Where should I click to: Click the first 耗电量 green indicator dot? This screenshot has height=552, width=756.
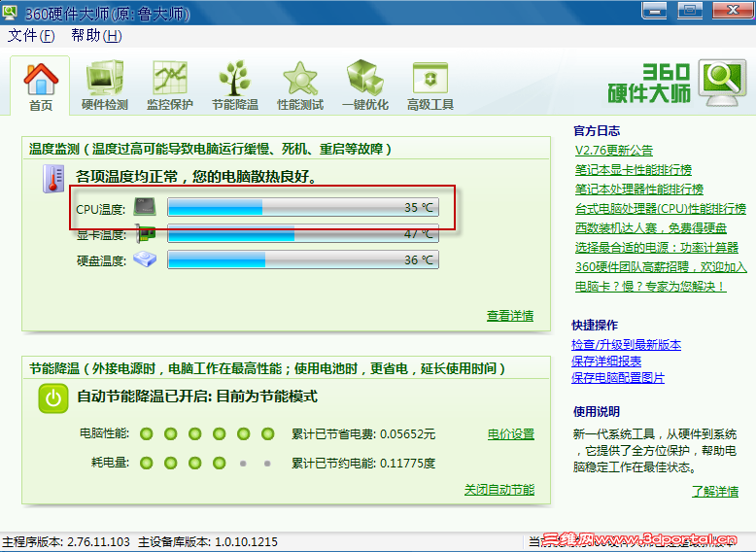[146, 464]
